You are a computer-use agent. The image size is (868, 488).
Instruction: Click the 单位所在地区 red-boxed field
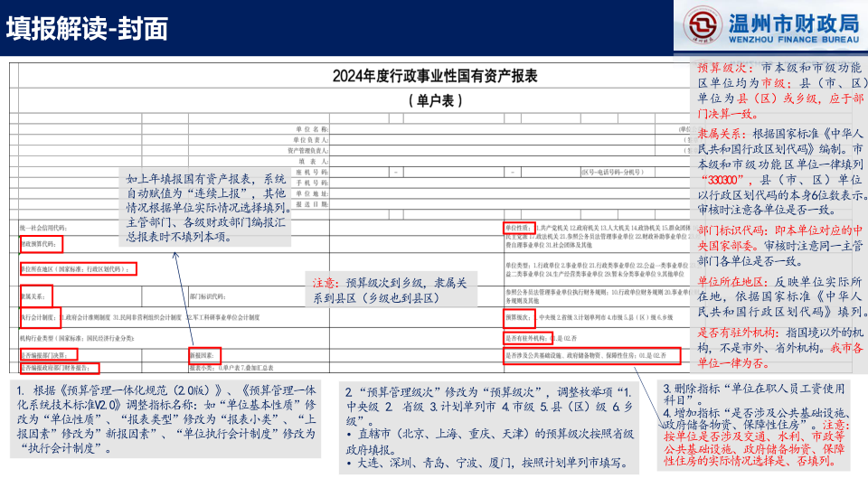(78, 269)
